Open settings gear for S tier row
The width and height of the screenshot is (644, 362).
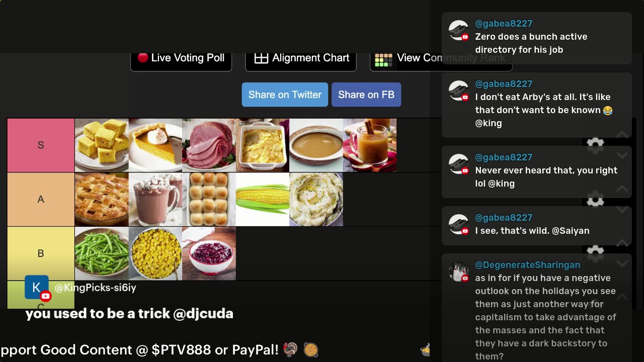595,145
